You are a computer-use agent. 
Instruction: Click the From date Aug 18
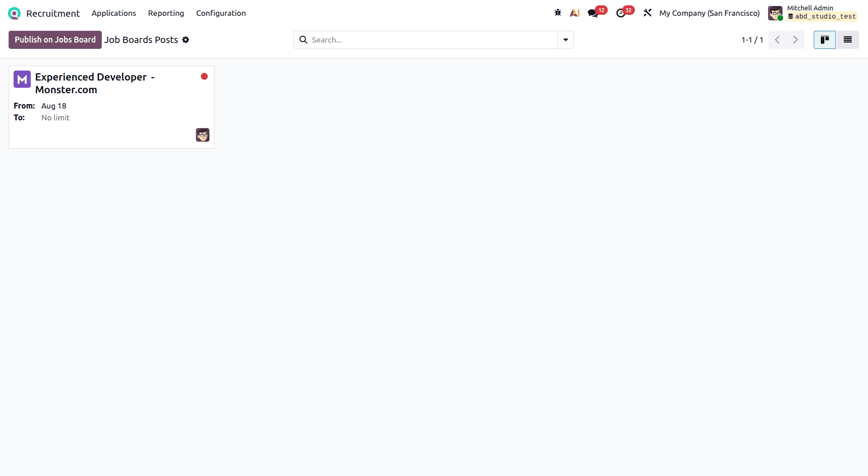click(x=53, y=106)
